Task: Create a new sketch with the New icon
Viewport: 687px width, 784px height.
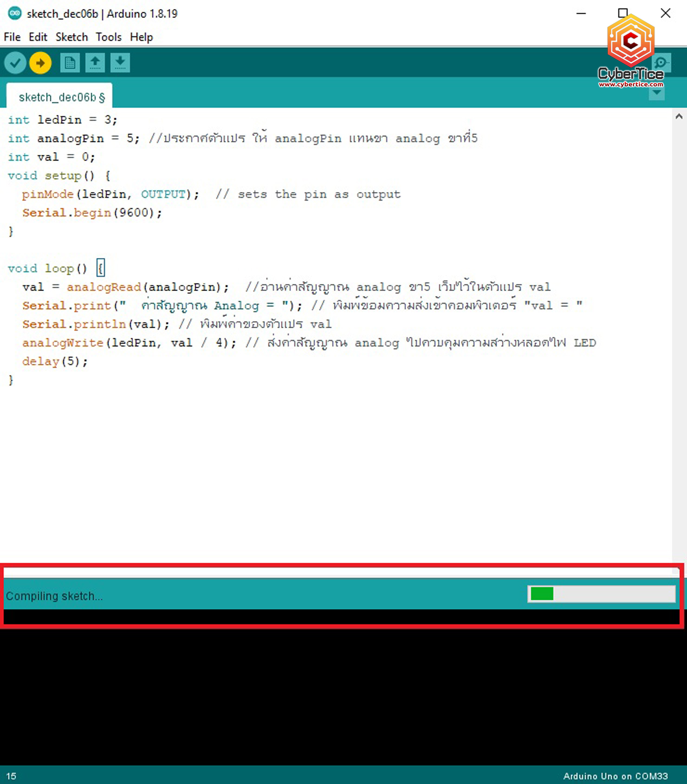Action: coord(70,63)
